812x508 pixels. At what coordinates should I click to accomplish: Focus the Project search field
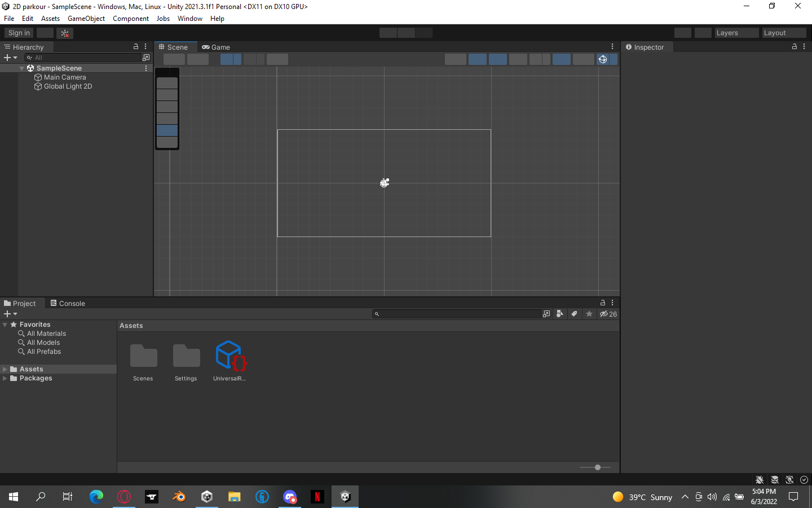click(x=457, y=314)
